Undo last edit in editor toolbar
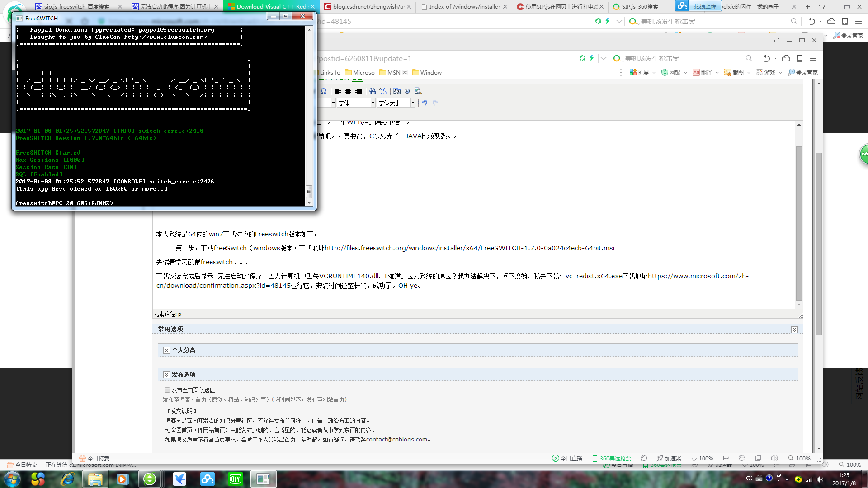This screenshot has width=868, height=488. click(x=424, y=103)
